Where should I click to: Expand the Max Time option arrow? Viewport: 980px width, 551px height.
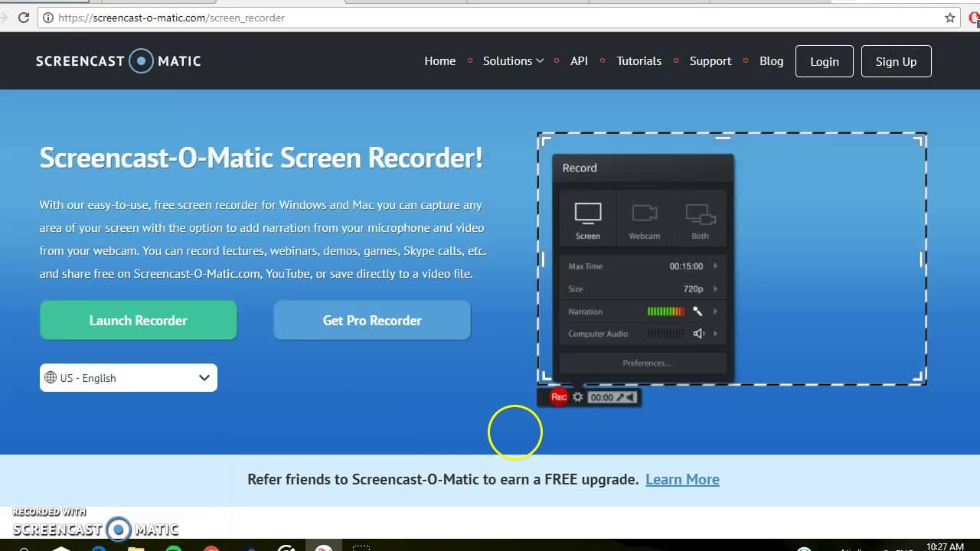point(716,266)
